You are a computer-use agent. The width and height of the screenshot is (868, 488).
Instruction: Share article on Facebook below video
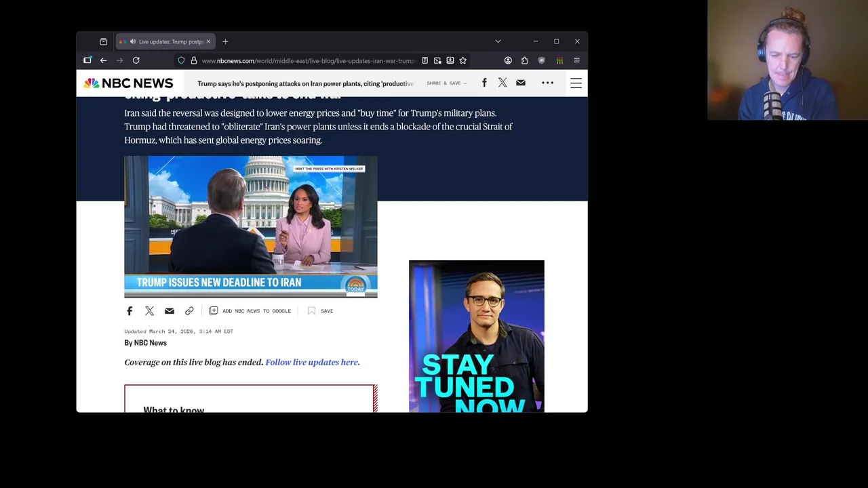pos(130,311)
